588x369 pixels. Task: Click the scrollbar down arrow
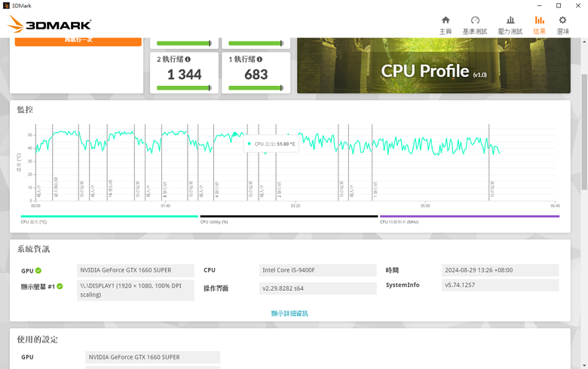tap(584, 365)
